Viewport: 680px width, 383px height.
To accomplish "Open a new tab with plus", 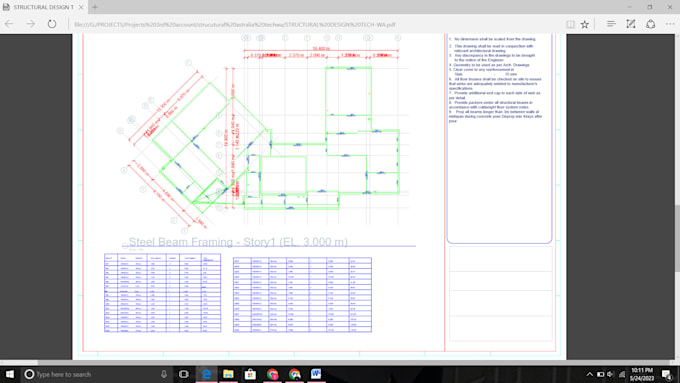I will [x=95, y=7].
